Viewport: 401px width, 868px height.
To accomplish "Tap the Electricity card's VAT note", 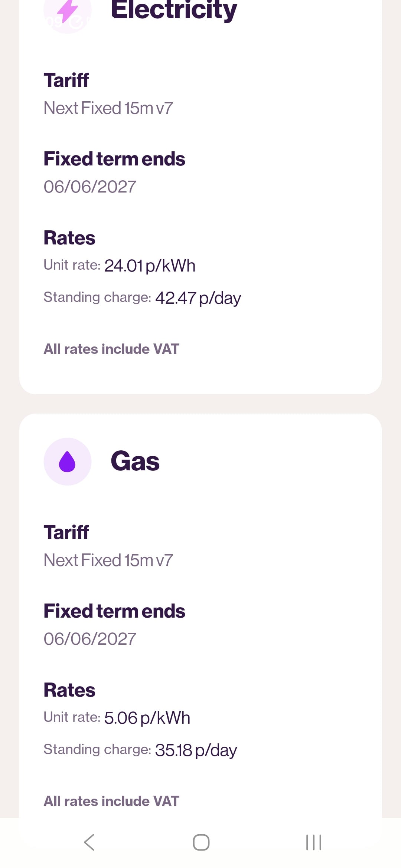I will coord(111,349).
